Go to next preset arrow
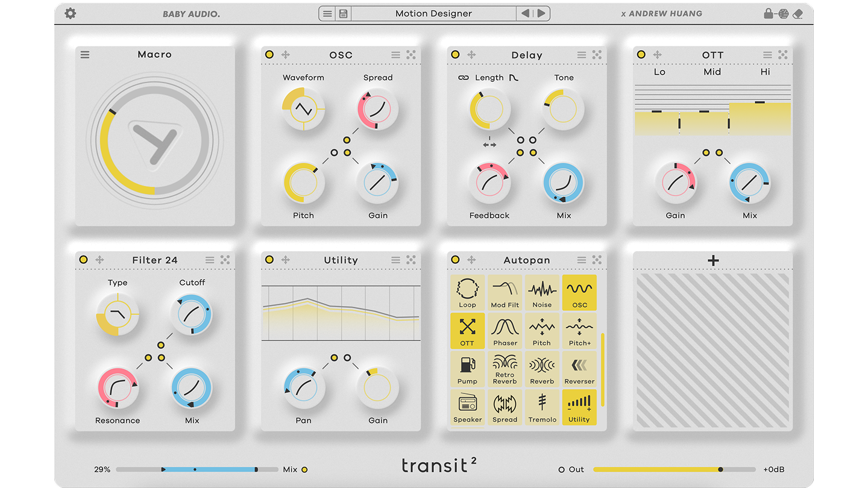The height and width of the screenshot is (488, 868). [541, 13]
